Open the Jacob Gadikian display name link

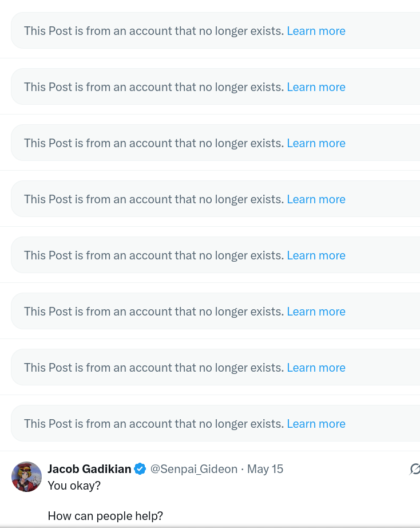tap(89, 469)
